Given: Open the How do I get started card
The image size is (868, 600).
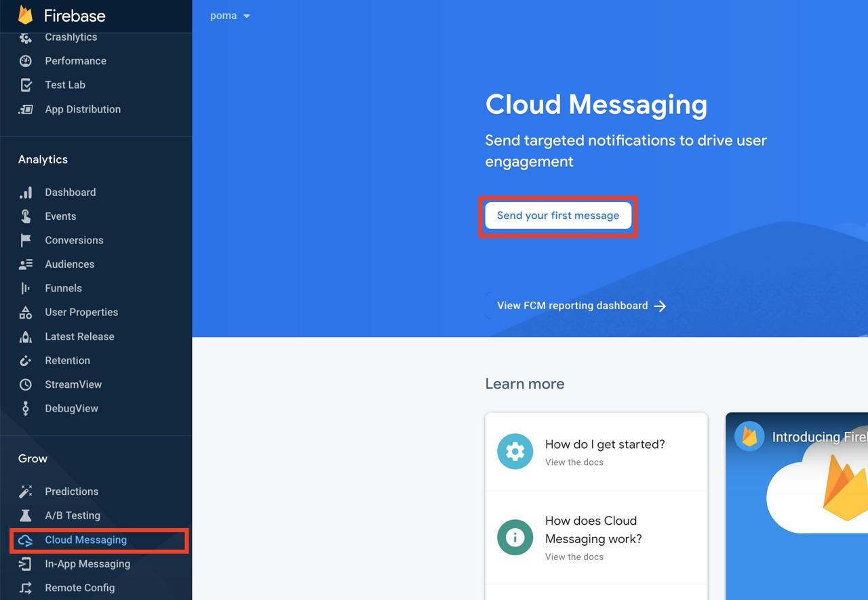Looking at the screenshot, I should (x=596, y=452).
